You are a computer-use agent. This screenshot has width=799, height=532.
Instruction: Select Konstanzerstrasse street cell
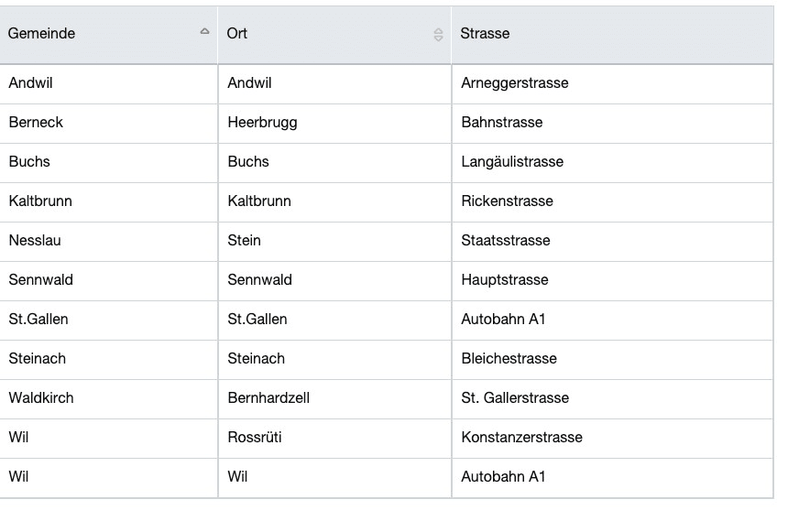click(x=612, y=439)
